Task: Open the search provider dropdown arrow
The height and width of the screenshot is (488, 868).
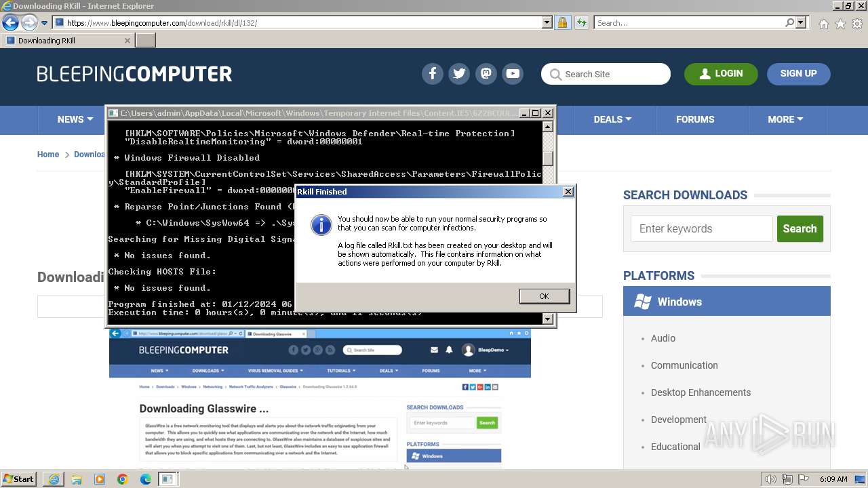Action: click(x=801, y=23)
